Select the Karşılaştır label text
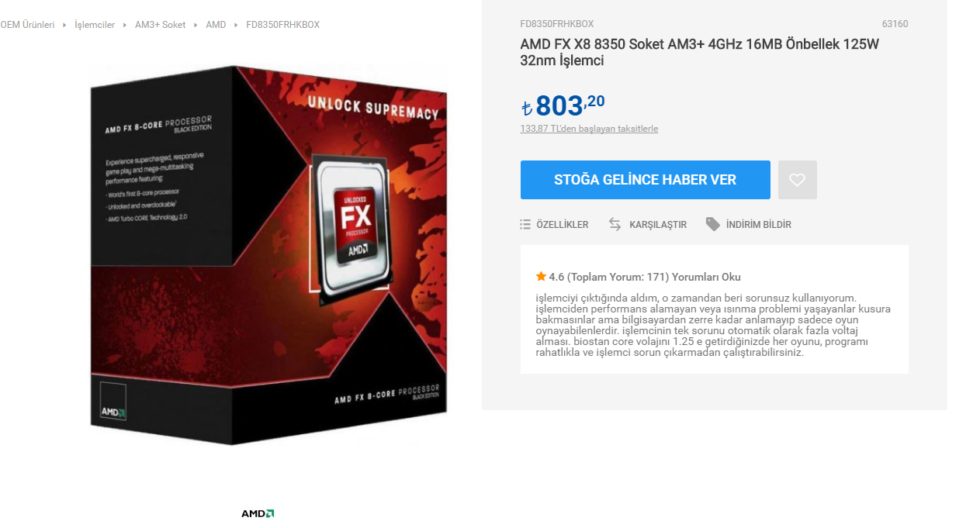The height and width of the screenshot is (528, 980). point(658,225)
